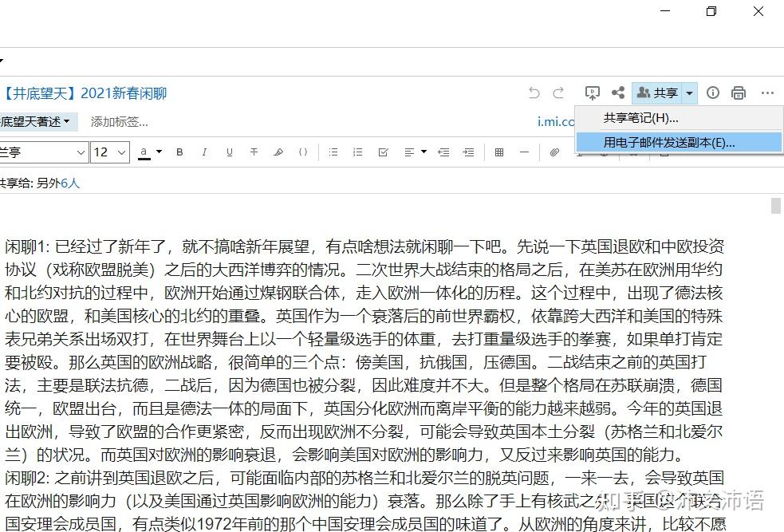
Task: Open presentation mode icon
Action: (x=592, y=93)
